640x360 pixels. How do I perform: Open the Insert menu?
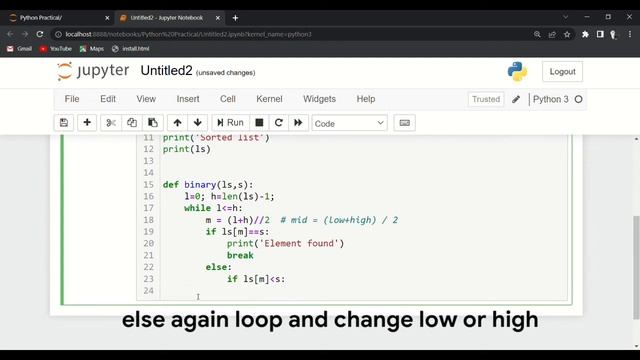point(188,99)
